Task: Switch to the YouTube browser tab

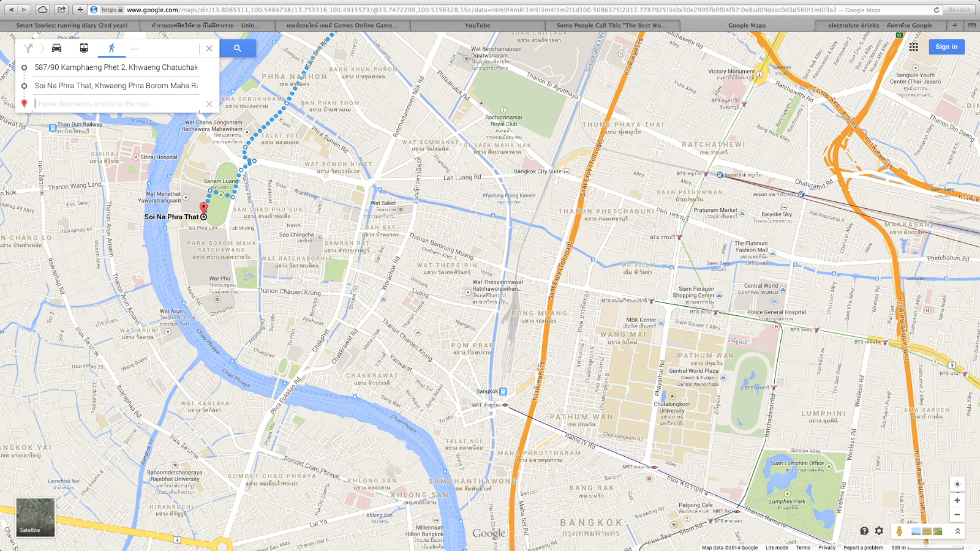Action: tap(478, 25)
